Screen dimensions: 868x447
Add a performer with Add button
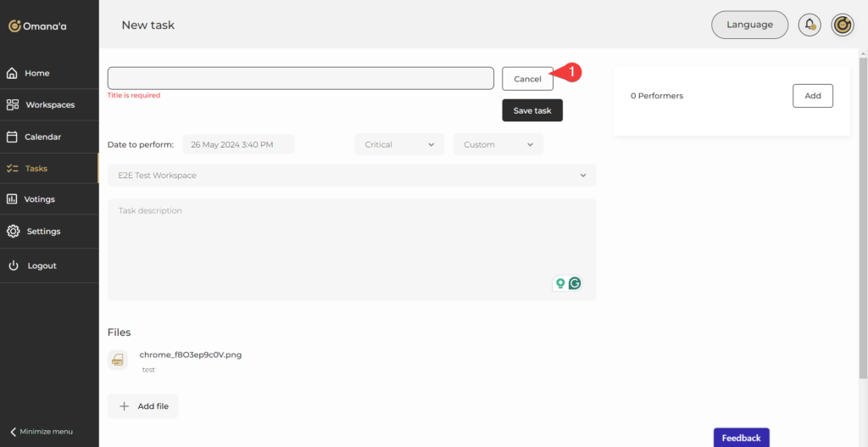point(812,96)
